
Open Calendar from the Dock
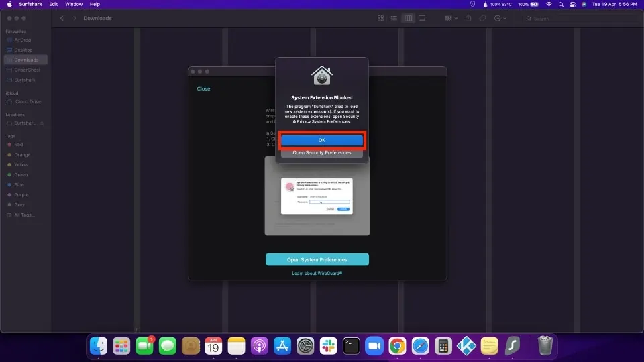pyautogui.click(x=213, y=346)
